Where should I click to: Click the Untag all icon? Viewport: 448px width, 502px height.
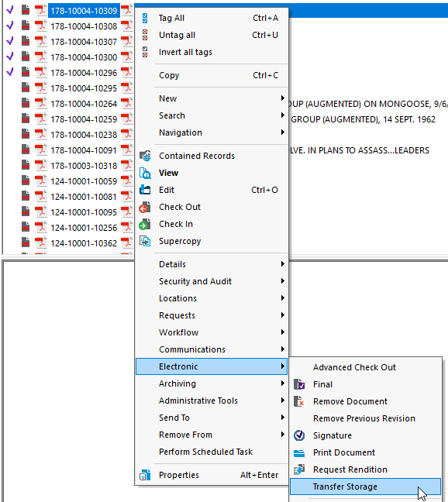tap(145, 35)
